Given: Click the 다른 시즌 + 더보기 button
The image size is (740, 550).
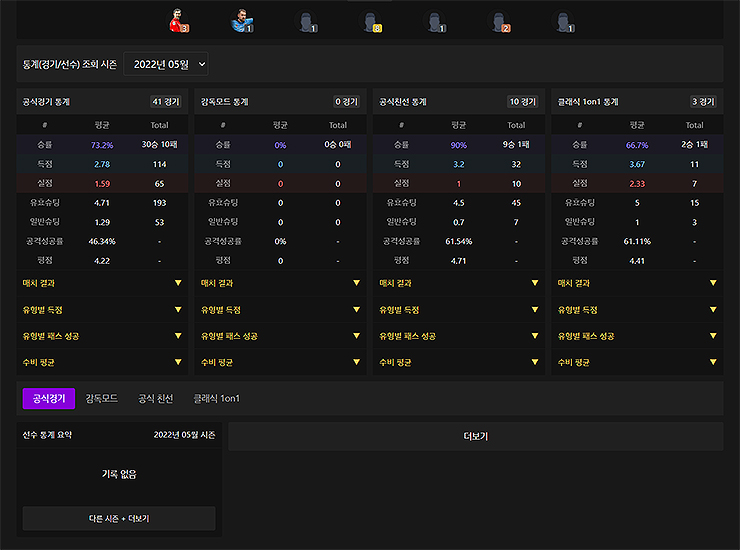Looking at the screenshot, I should (x=119, y=518).
